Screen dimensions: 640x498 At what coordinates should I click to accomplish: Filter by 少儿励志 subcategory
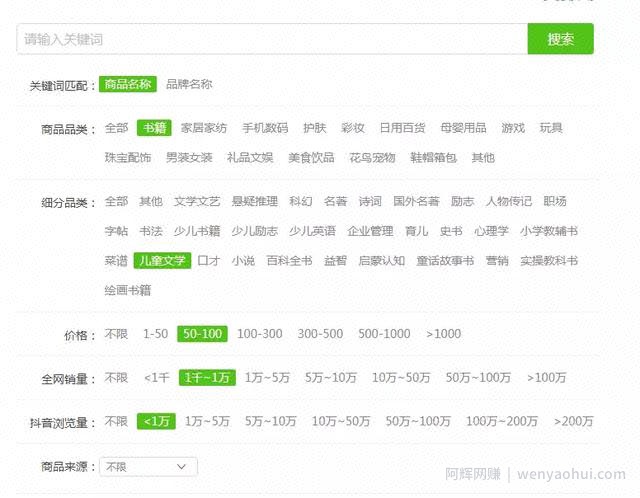point(255,231)
